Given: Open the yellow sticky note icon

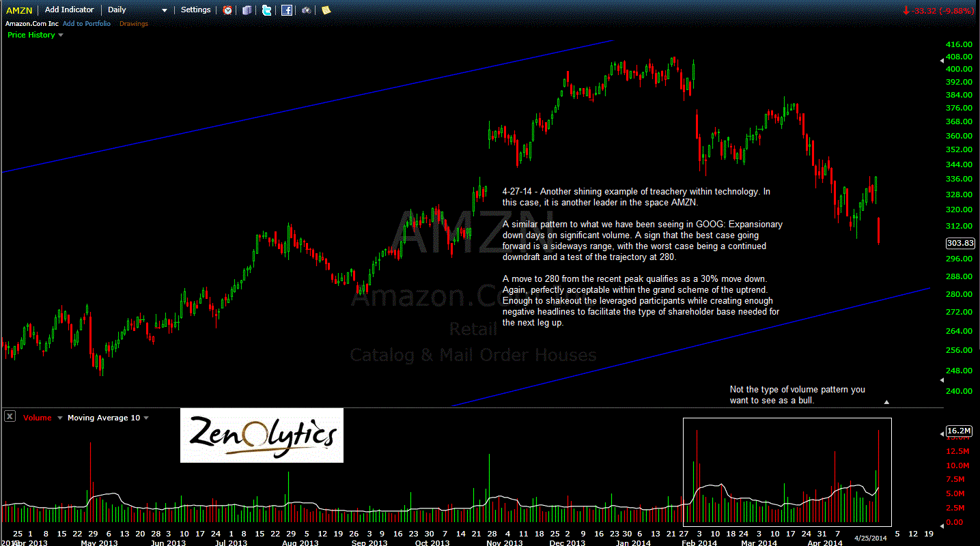Looking at the screenshot, I should pyautogui.click(x=326, y=10).
